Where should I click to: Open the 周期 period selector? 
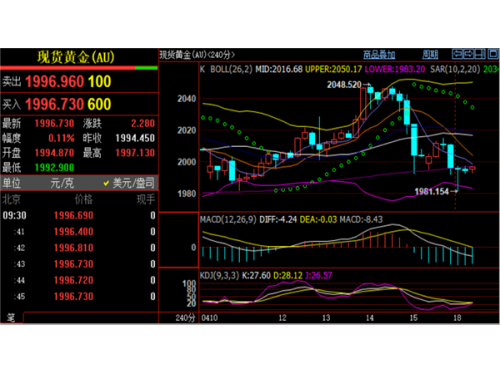430,54
